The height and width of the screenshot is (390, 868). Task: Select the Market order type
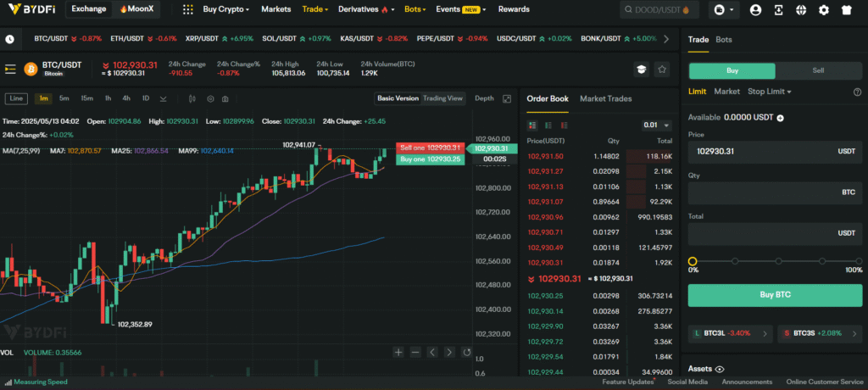pyautogui.click(x=726, y=92)
